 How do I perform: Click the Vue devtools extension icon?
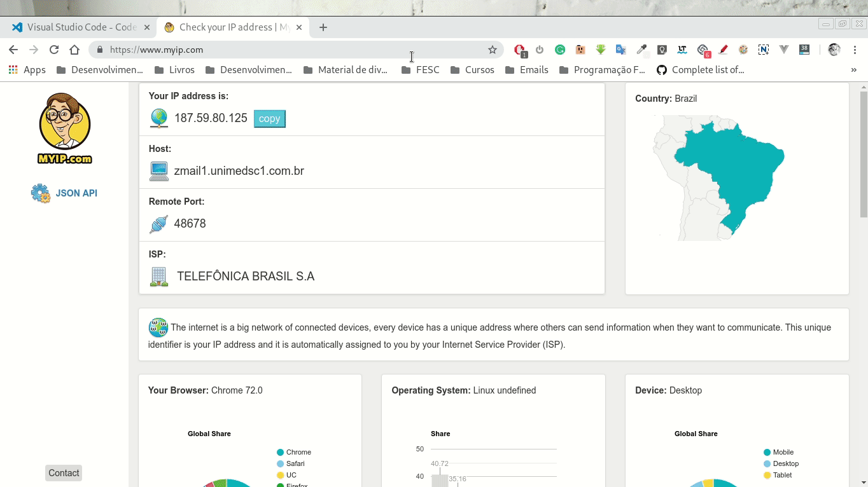pos(784,50)
